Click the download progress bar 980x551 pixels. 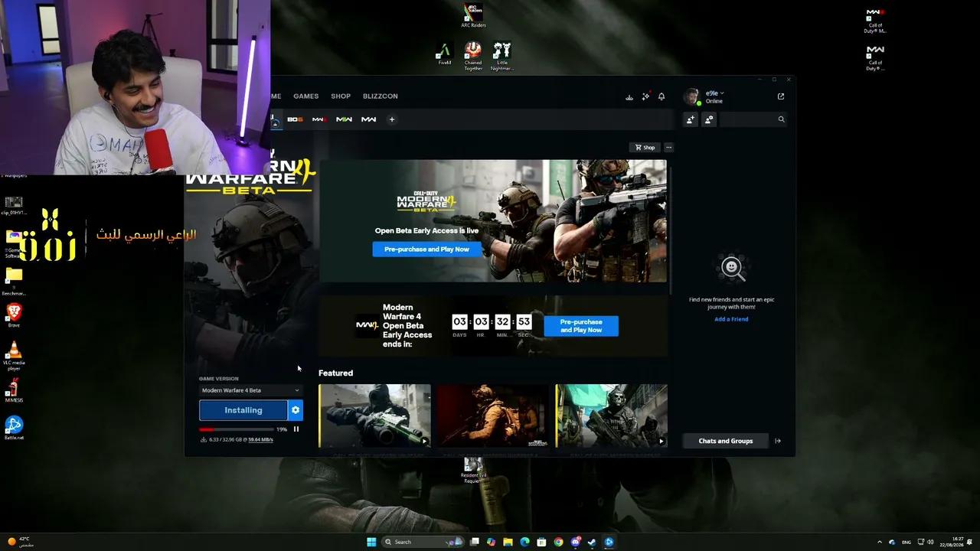click(x=237, y=429)
